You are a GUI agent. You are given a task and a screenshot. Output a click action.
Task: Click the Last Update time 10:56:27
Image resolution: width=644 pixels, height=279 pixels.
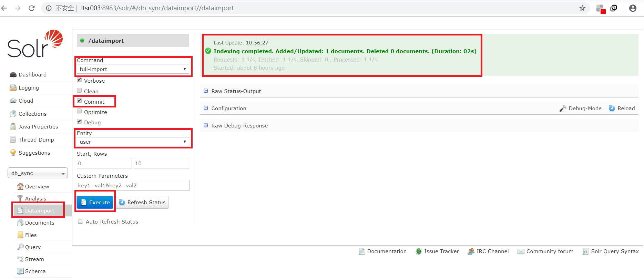(257, 43)
